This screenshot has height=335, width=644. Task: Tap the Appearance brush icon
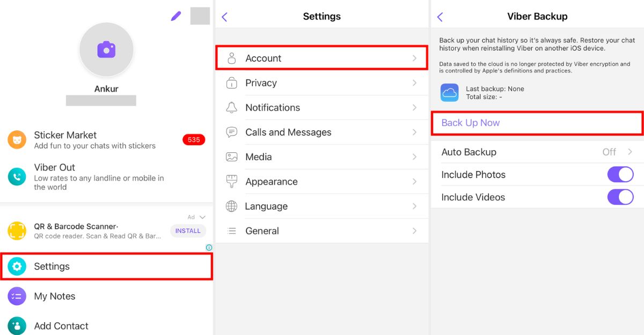(231, 182)
